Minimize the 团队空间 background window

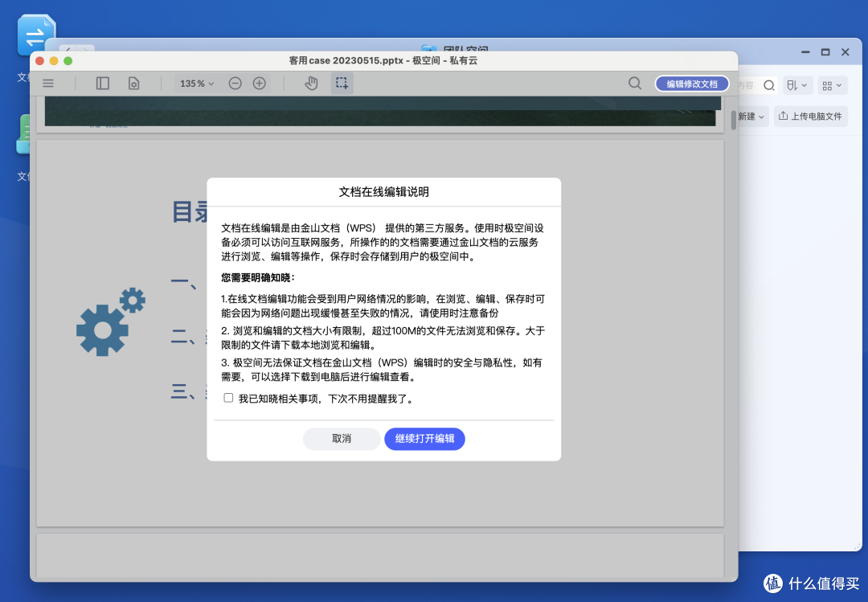805,52
